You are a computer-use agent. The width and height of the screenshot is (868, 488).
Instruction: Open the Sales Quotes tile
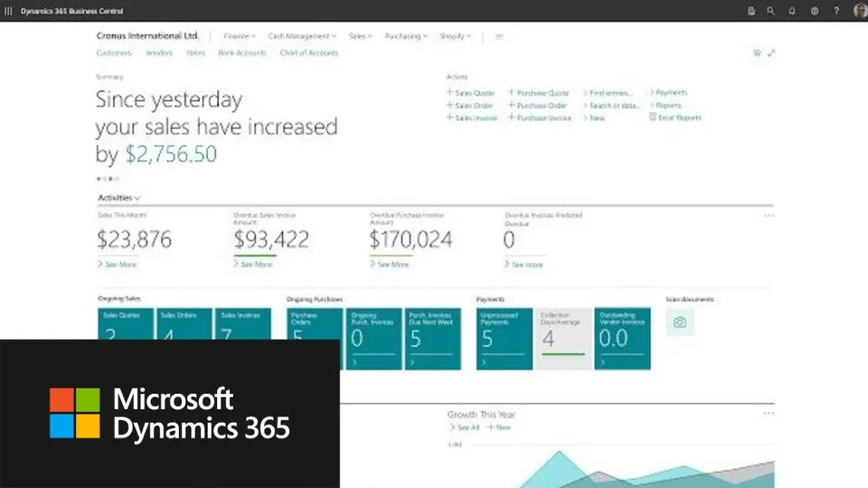(x=126, y=324)
